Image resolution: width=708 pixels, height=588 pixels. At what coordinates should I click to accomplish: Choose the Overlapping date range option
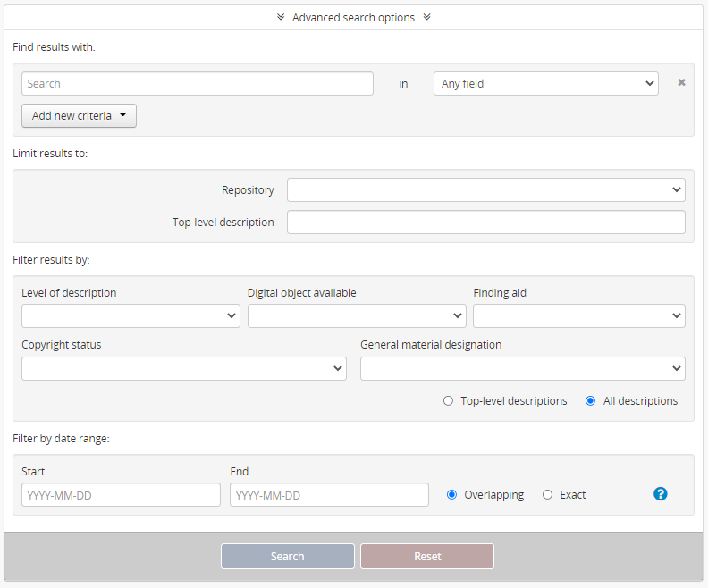451,495
